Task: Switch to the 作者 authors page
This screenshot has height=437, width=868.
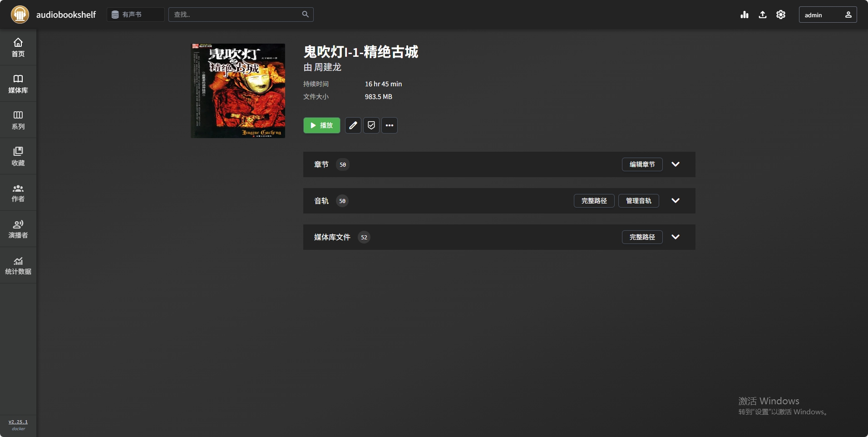Action: point(18,193)
